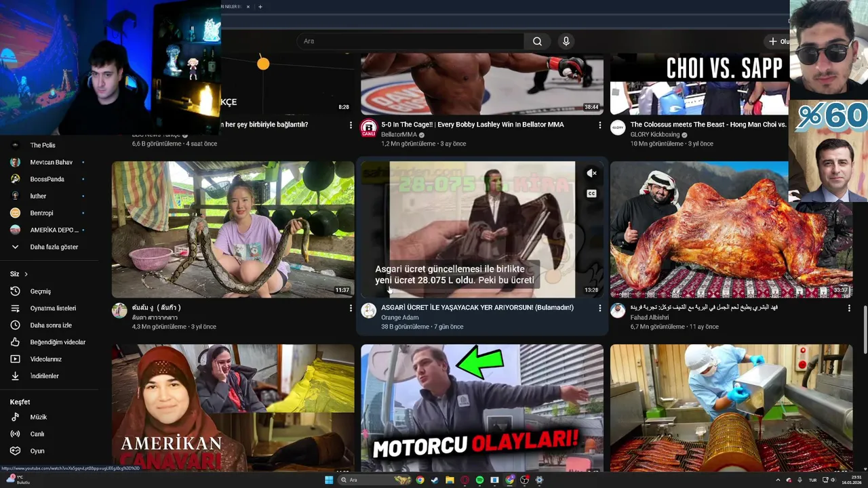
Task: Play the CHOI VS. SAPP thumbnail
Action: [x=699, y=85]
